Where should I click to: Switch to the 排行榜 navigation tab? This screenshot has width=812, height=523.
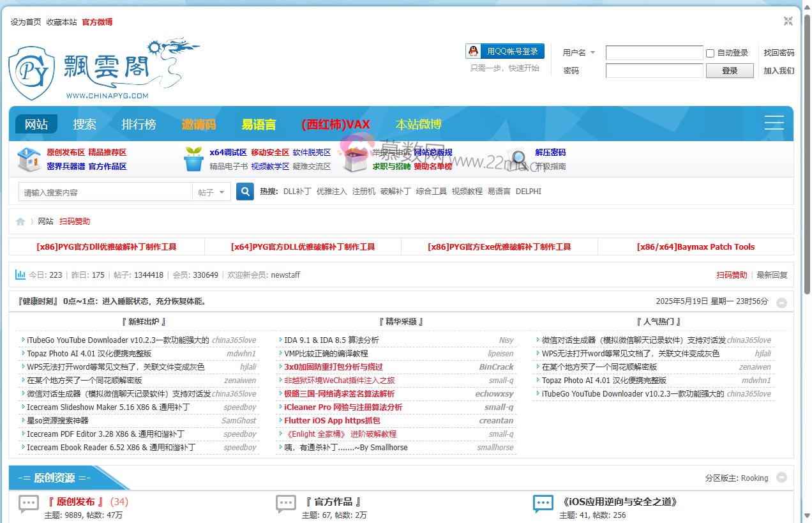(x=139, y=125)
